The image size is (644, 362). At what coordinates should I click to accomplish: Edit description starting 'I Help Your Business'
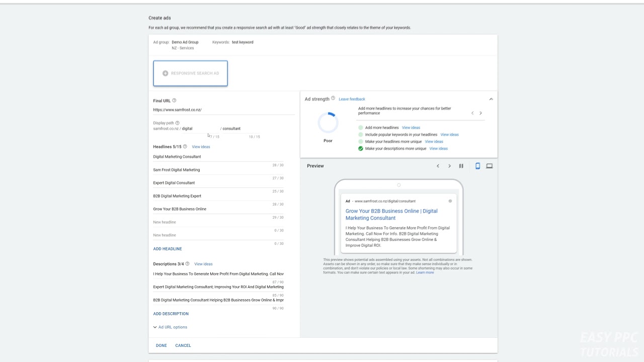tap(218, 274)
